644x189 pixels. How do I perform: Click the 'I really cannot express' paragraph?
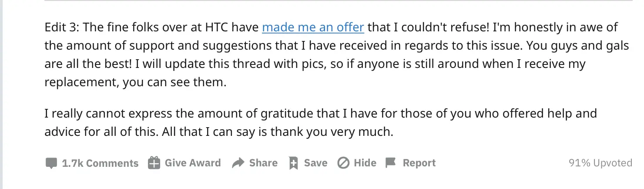click(x=321, y=123)
